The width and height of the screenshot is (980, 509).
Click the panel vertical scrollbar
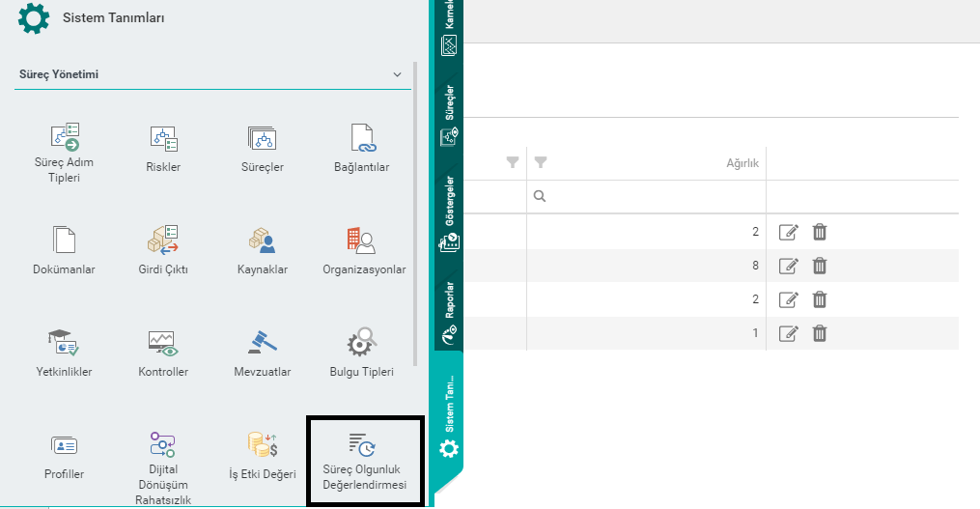pyautogui.click(x=415, y=213)
